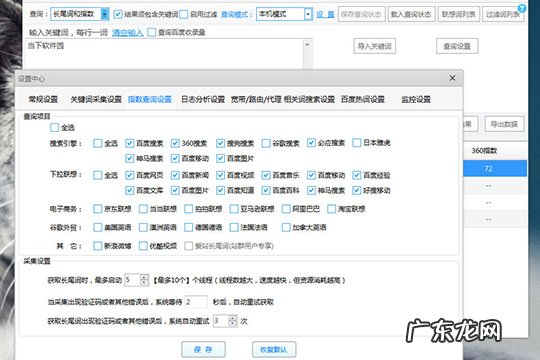This screenshot has height=360, width=540.
Task: Click the 载入查询状态 button
Action: coord(412,14)
